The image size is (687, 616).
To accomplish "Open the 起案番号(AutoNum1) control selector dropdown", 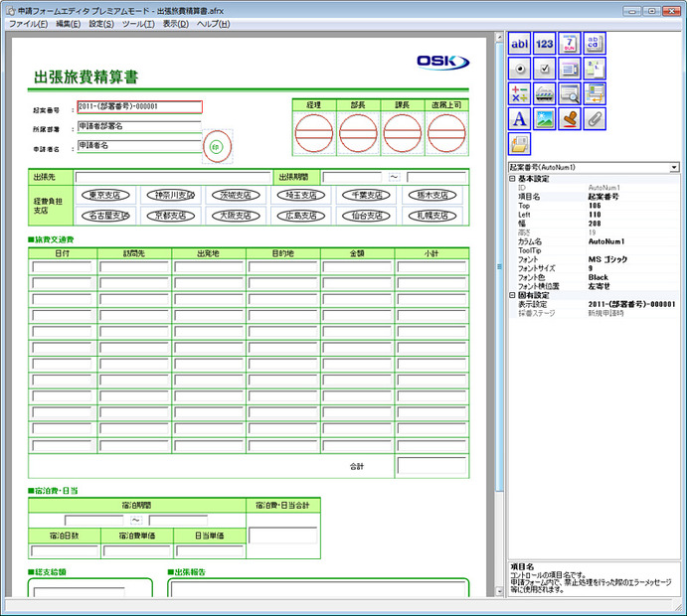I will click(674, 167).
